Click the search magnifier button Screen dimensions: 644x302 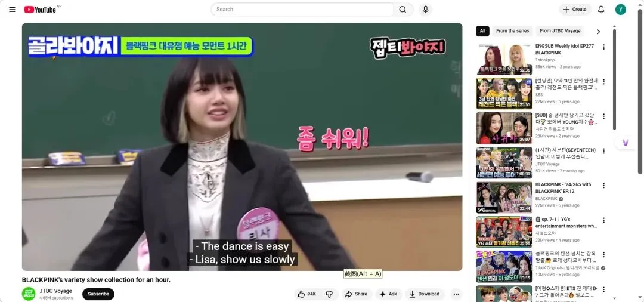(x=402, y=10)
